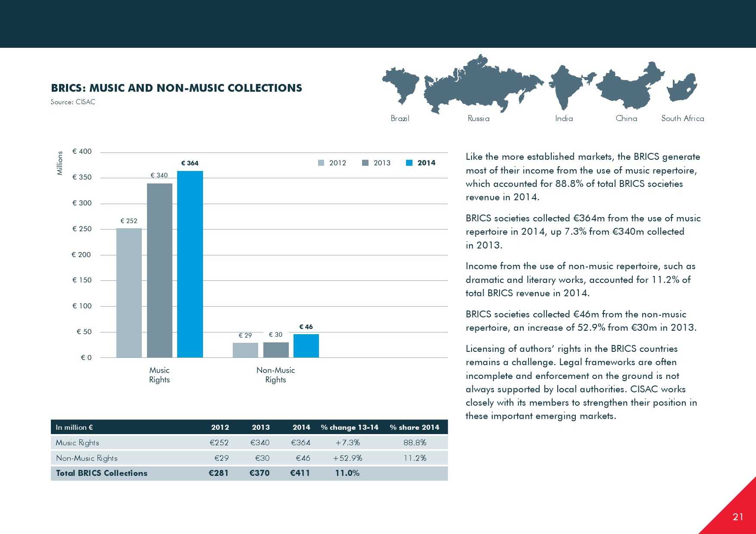Viewport: 756px width, 534px height.
Task: Select the Total BRICS Collections row label
Action: tap(102, 473)
